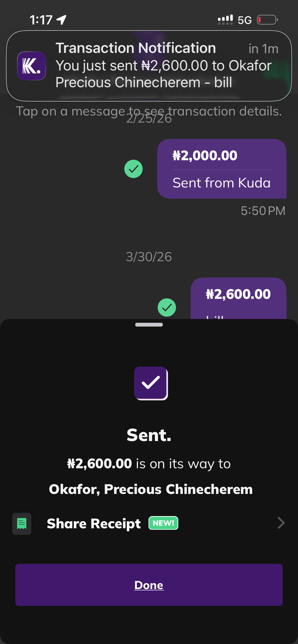Select the Share Receipt option
298x644 pixels.
[x=94, y=523]
